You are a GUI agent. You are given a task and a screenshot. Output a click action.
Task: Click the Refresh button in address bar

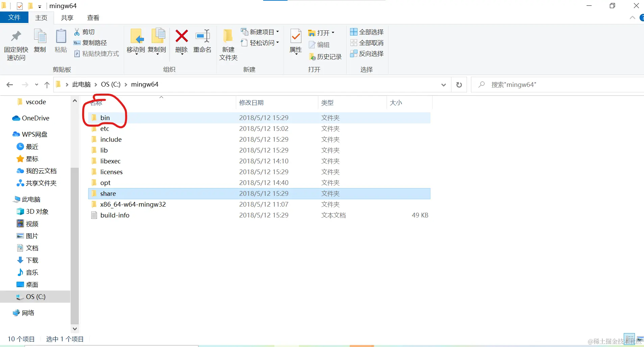(459, 85)
